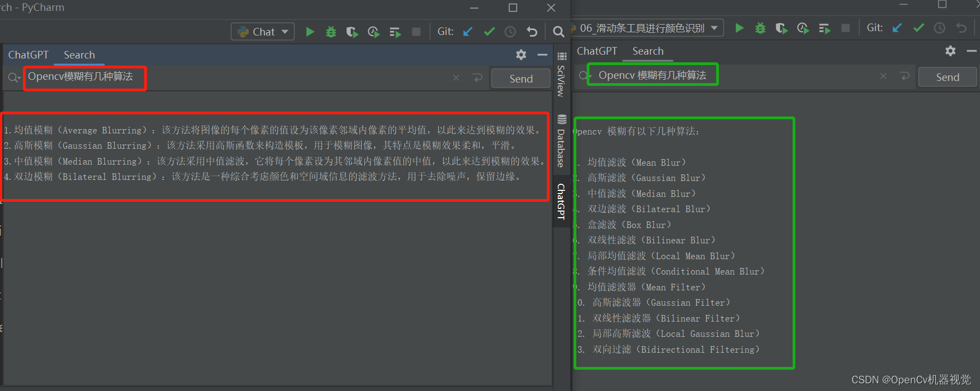
Task: Show Git history clock icon in left window
Action: point(510,32)
